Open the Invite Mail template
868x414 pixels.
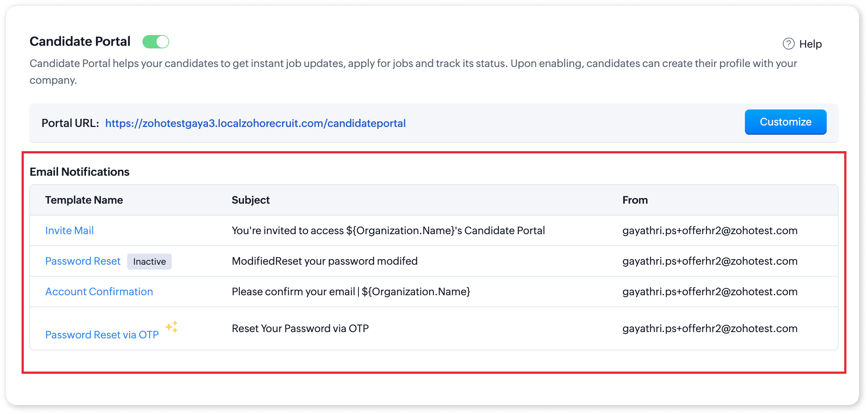(69, 230)
